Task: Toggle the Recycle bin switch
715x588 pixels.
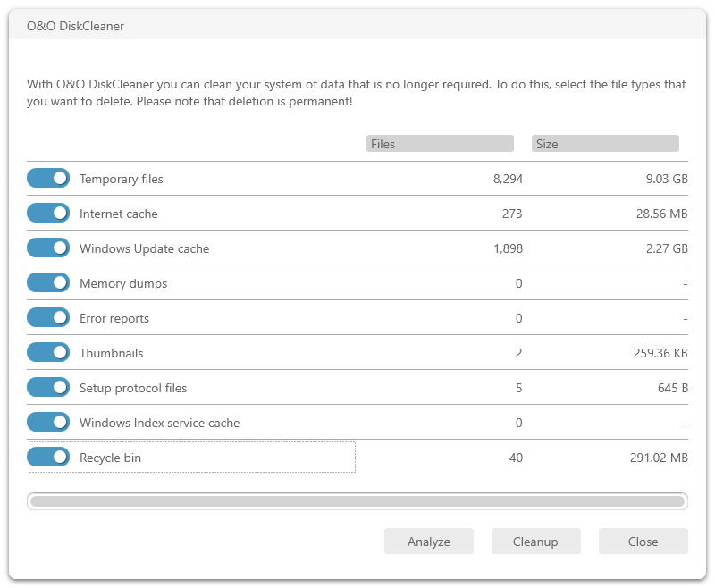Action: pyautogui.click(x=48, y=458)
